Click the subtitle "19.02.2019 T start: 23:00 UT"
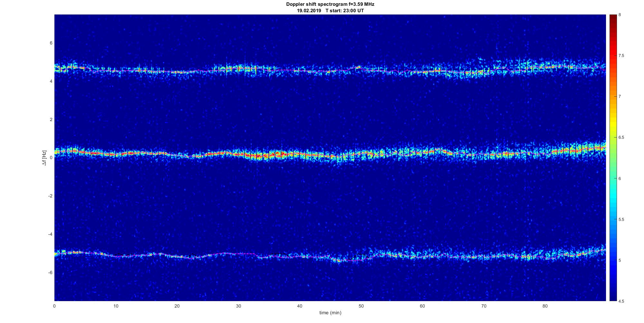644x323 pixels. (330, 11)
